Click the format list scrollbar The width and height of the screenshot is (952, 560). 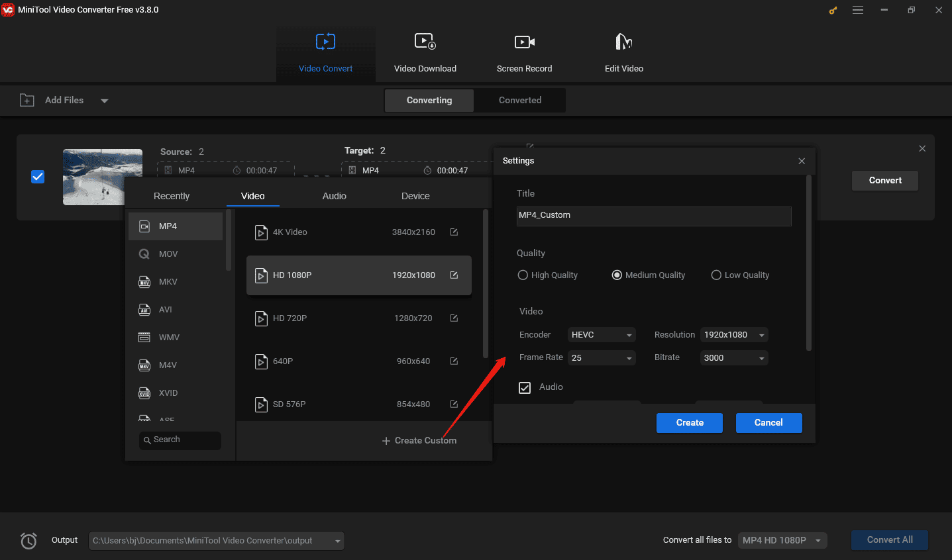[229, 241]
